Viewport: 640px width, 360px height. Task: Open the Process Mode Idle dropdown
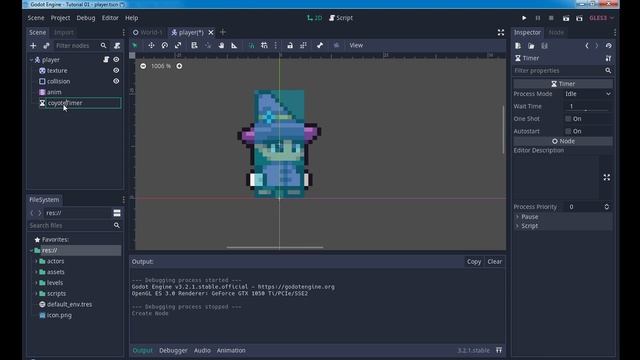588,94
